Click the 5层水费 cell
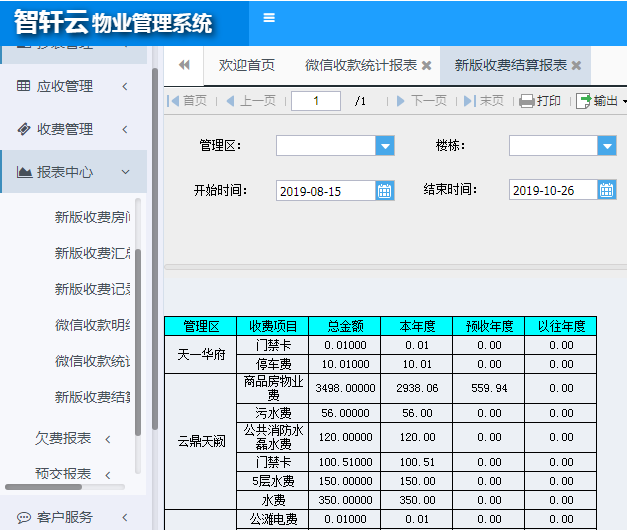 pos(273,481)
